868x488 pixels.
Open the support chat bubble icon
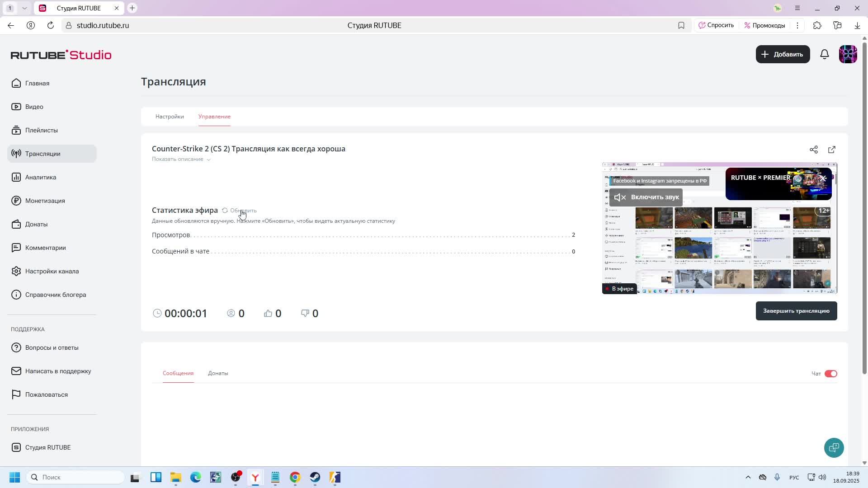coord(834,448)
